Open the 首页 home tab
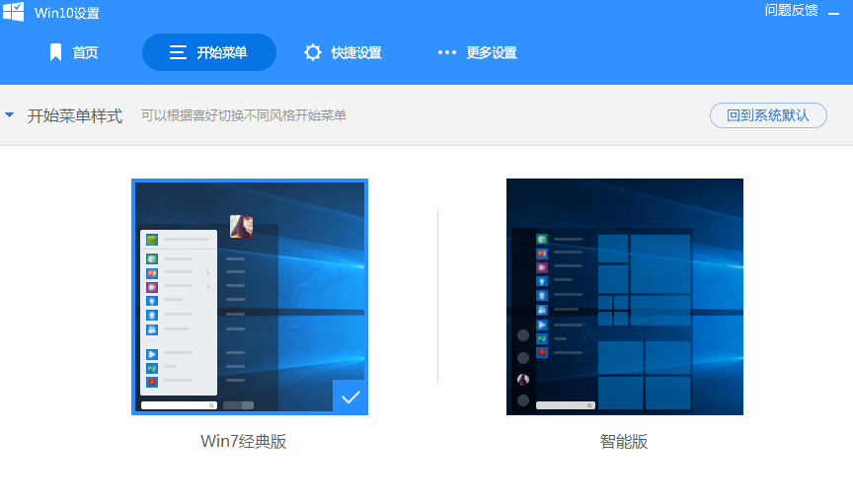 pos(73,52)
